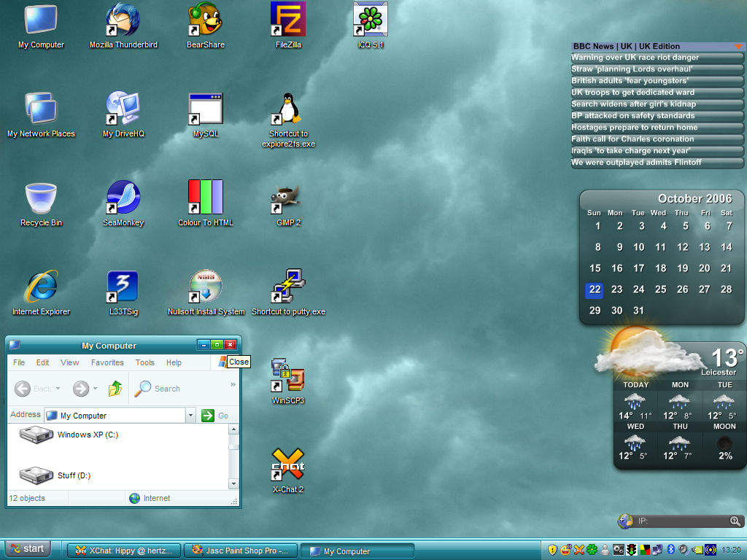Viewport: 747px width, 560px height.
Task: Open the WinSCP3 desktop shortcut
Action: [287, 381]
